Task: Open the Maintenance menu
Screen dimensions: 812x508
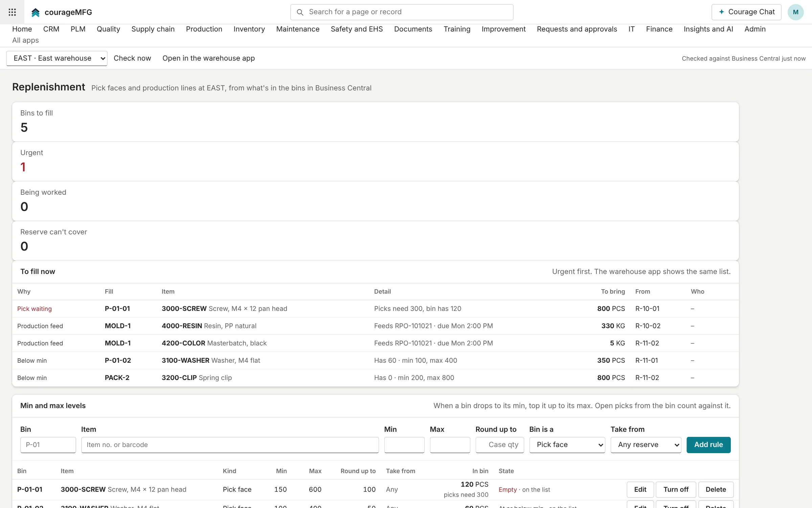Action: pyautogui.click(x=298, y=29)
